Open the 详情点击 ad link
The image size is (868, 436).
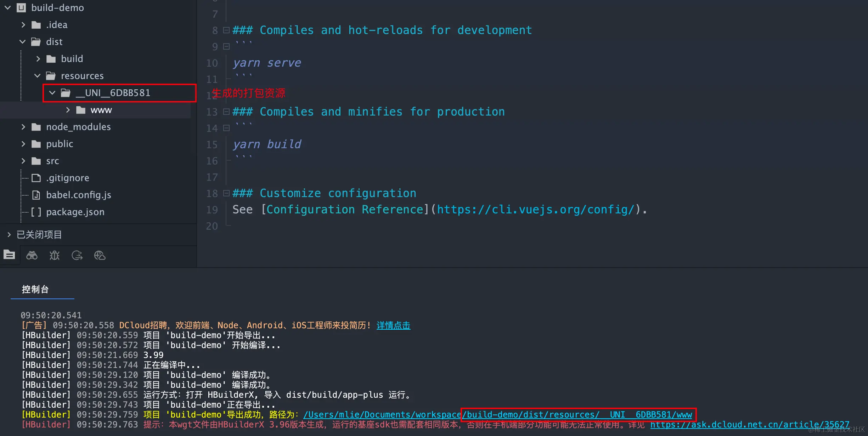point(393,325)
